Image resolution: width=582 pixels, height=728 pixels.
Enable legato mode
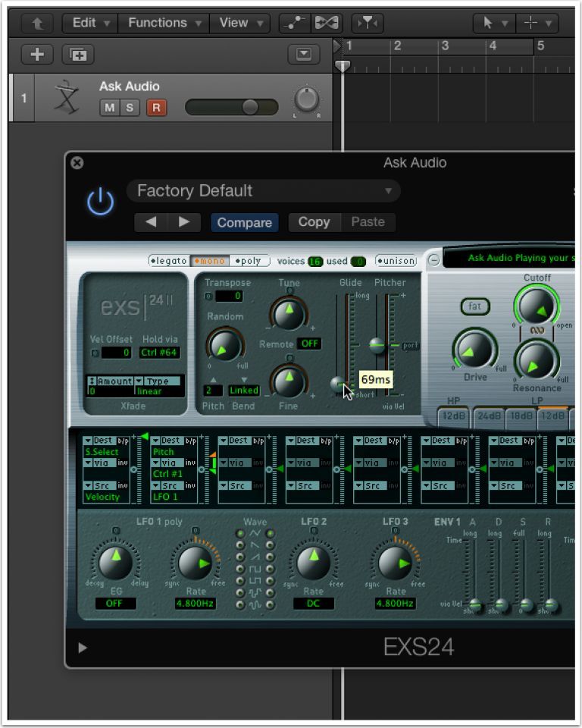tap(169, 261)
